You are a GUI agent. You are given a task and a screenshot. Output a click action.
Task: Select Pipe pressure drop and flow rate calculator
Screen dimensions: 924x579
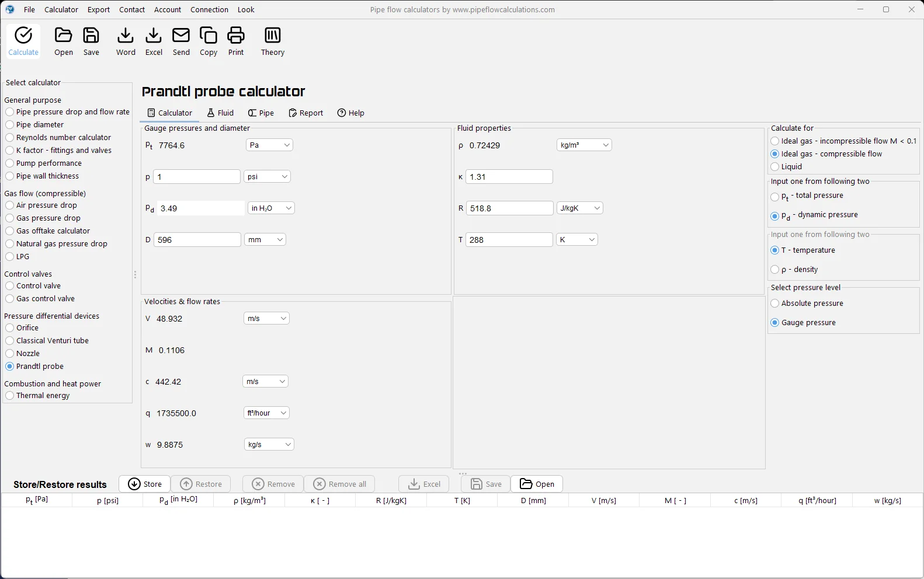pyautogui.click(x=68, y=111)
